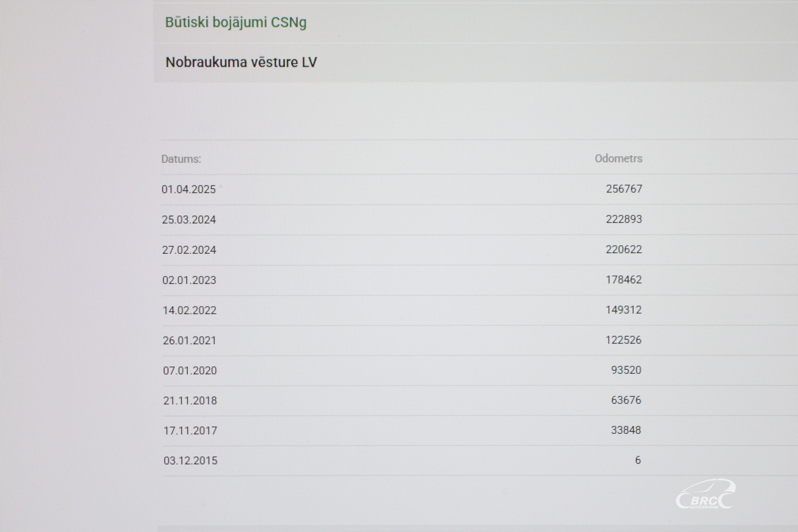This screenshot has width=798, height=532.
Task: Click the Odometrs column header
Action: tap(618, 158)
